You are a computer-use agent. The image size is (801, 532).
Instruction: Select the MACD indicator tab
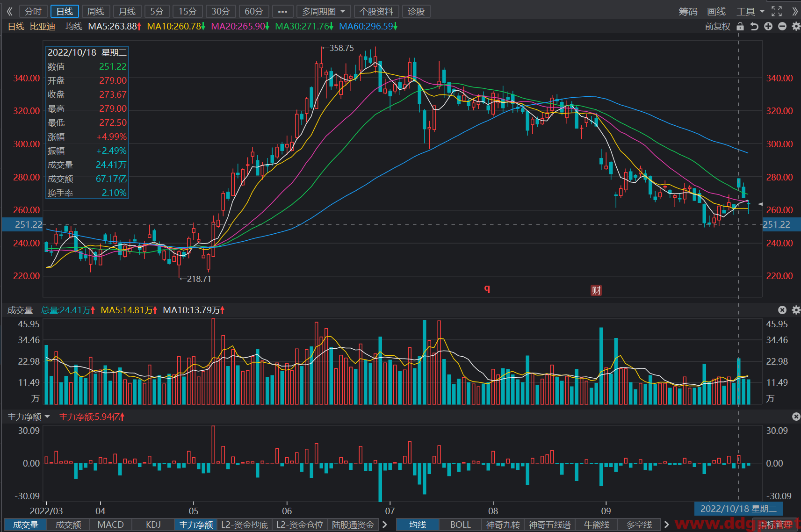(111, 525)
